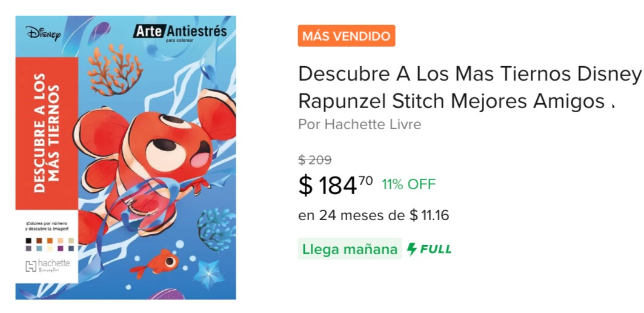The width and height of the screenshot is (644, 313).
Task: Click the Llega mañana delivery badge
Action: click(x=350, y=249)
